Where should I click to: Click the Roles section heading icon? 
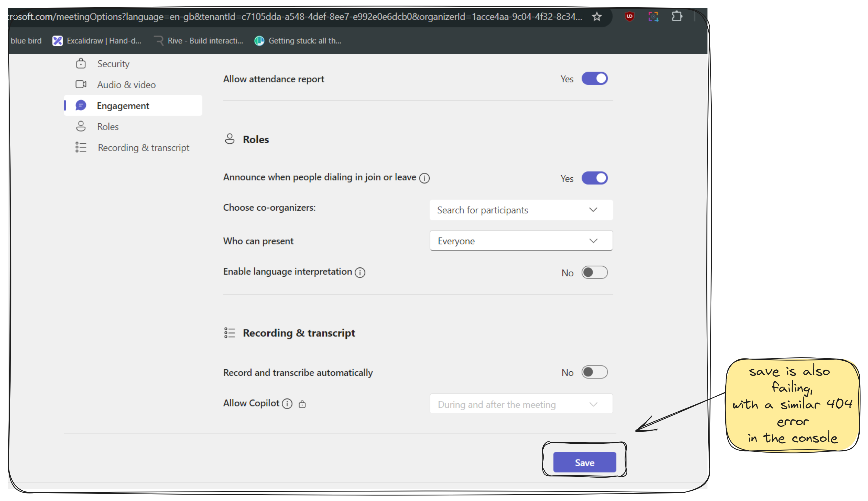pos(230,139)
